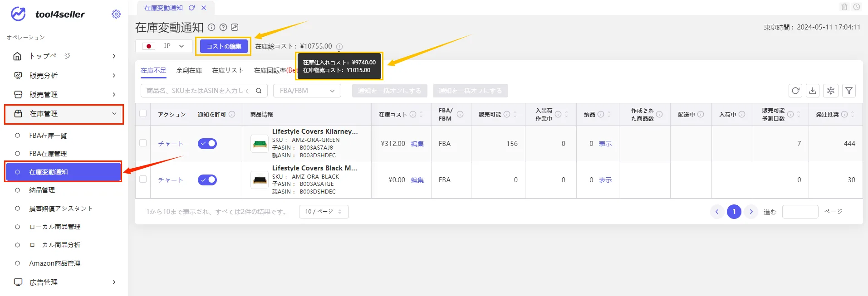Screen dimensions: 868x296
Task: Check the AMZ-ORA-GREEN row checkbox
Action: click(143, 143)
